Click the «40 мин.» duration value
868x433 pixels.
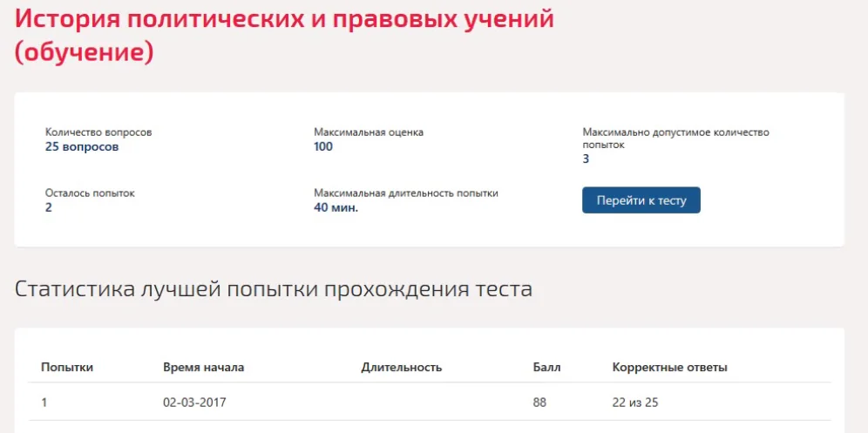point(336,208)
